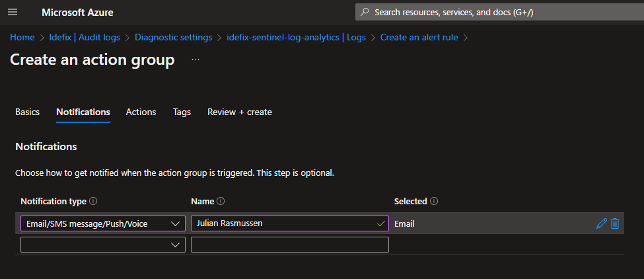Select the Notifications tab
This screenshot has width=644, height=279.
pyautogui.click(x=83, y=112)
